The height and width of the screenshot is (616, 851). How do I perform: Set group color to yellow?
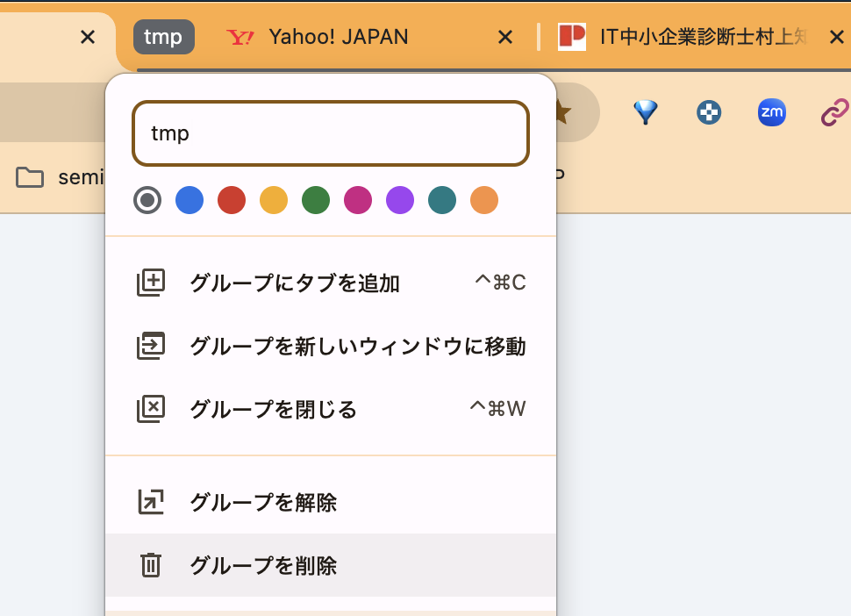(x=274, y=200)
